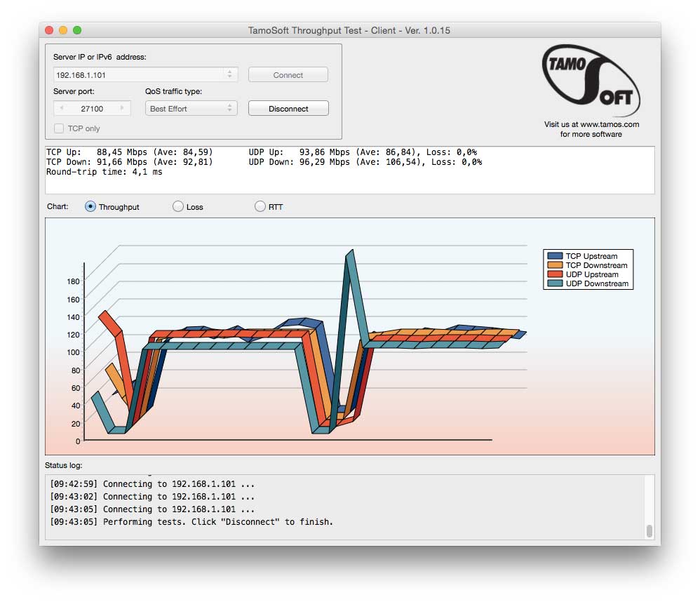The image size is (700, 602).
Task: Switch chart to RTT radio option
Action: [x=260, y=207]
